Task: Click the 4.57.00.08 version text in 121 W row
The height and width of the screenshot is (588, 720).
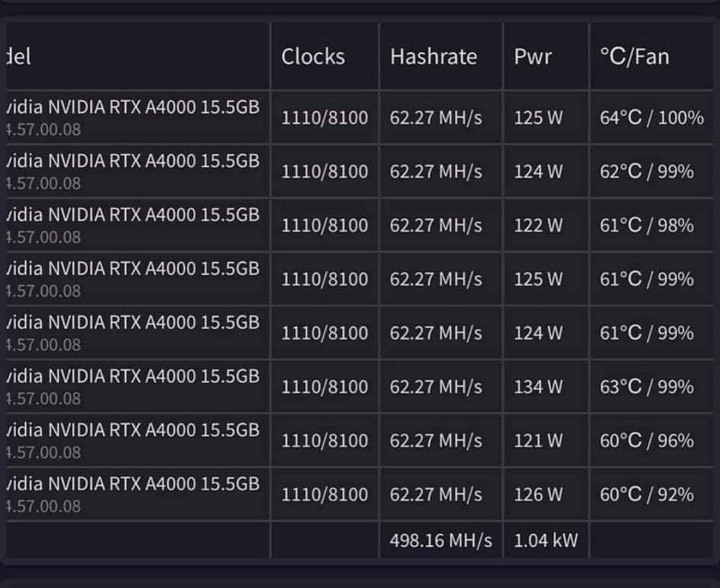Action: click(x=43, y=452)
